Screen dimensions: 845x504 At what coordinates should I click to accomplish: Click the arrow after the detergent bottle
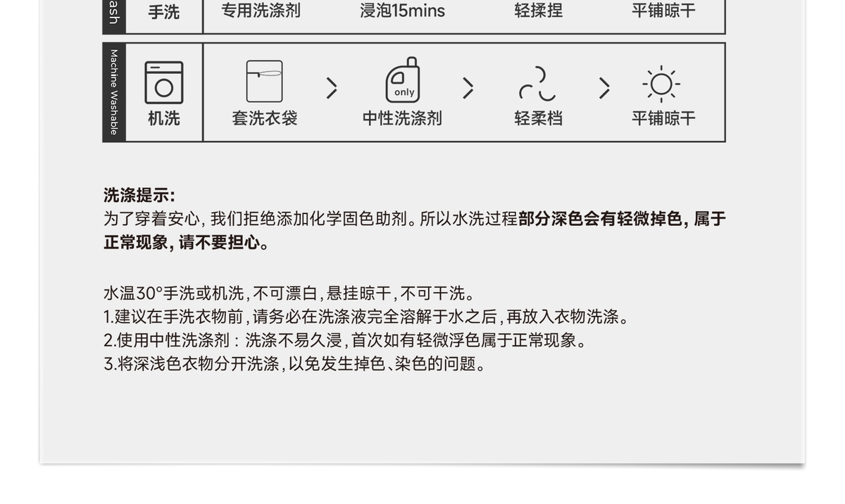(468, 88)
